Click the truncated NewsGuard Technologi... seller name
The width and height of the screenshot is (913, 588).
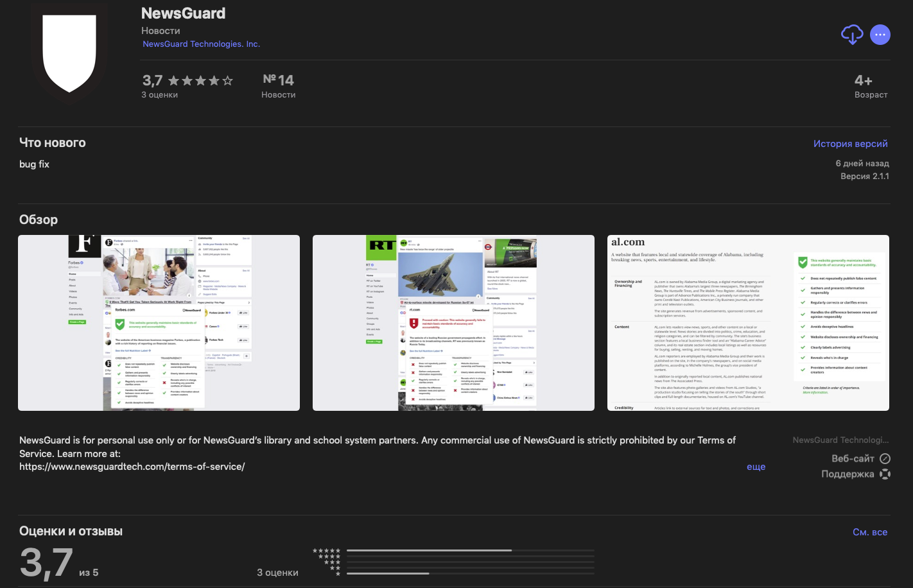coord(840,440)
